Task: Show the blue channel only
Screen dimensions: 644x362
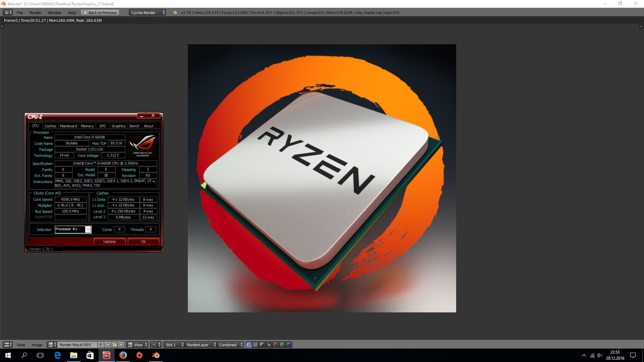Action: (289, 345)
